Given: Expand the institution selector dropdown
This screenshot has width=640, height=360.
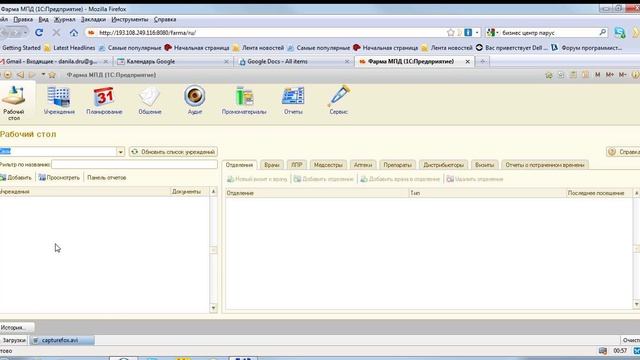Looking at the screenshot, I should click(x=120, y=152).
